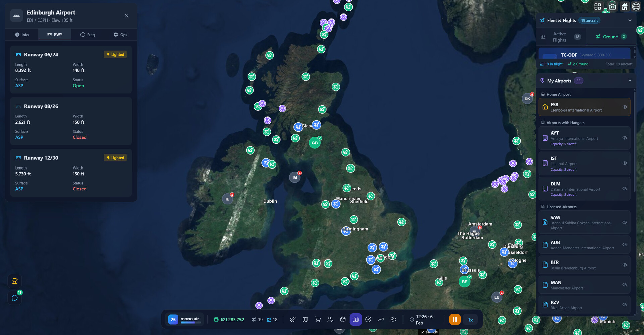Click the GB country marker on map
This screenshot has height=335, width=644.
click(x=315, y=143)
